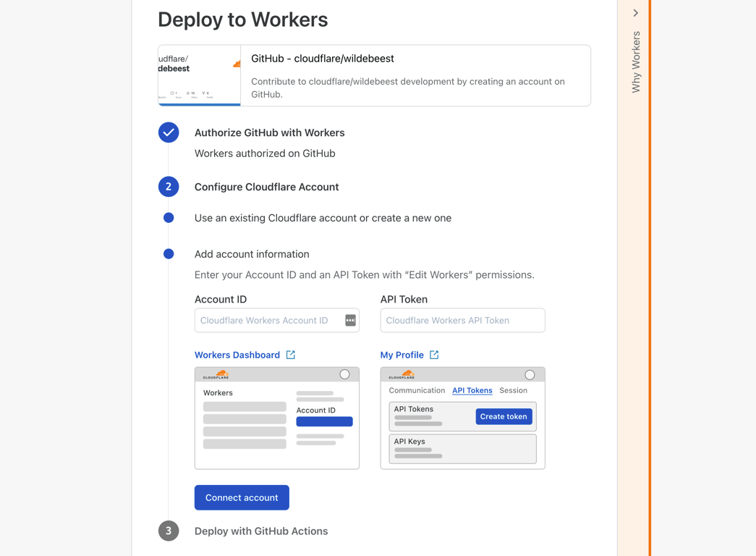
Task: Click the Cloudflare logo in Workers Dashboard illustration
Action: pyautogui.click(x=216, y=374)
